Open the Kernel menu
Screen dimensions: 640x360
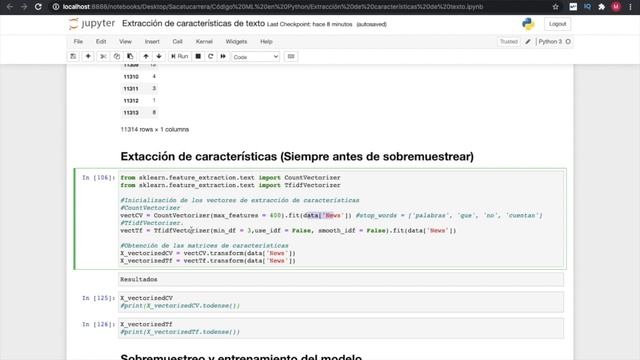point(204,42)
